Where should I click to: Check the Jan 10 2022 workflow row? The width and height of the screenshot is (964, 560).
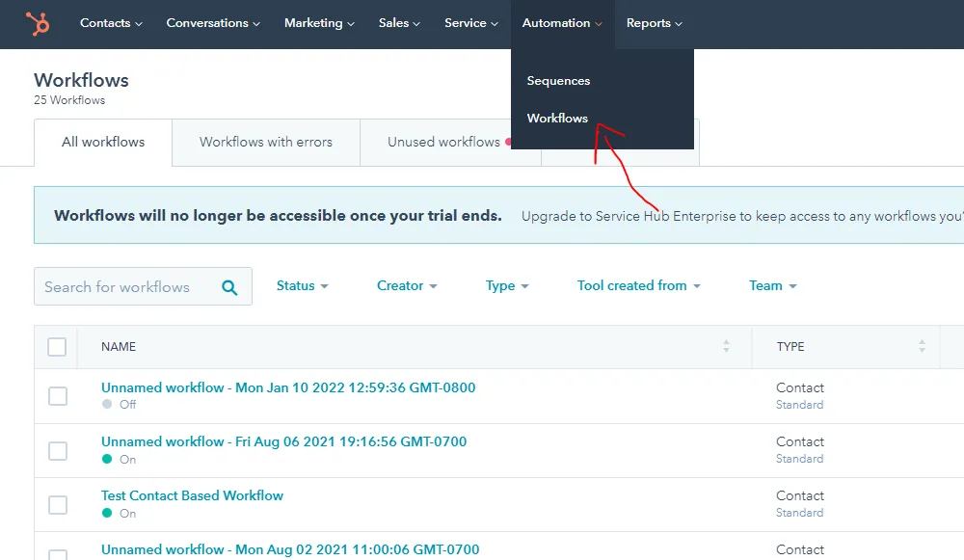pyautogui.click(x=58, y=396)
